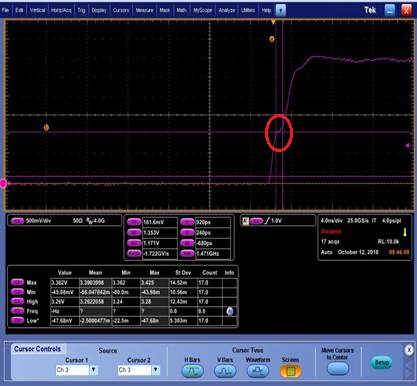Viewport: 417px width, 386px height.
Task: Select the Cursor Controls tab
Action: pyautogui.click(x=38, y=349)
